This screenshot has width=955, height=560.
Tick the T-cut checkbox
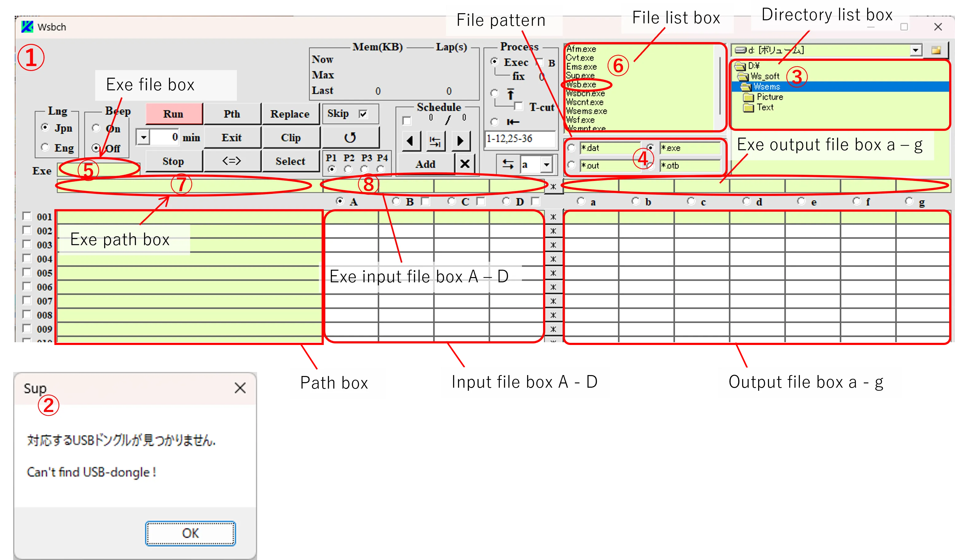point(519,106)
